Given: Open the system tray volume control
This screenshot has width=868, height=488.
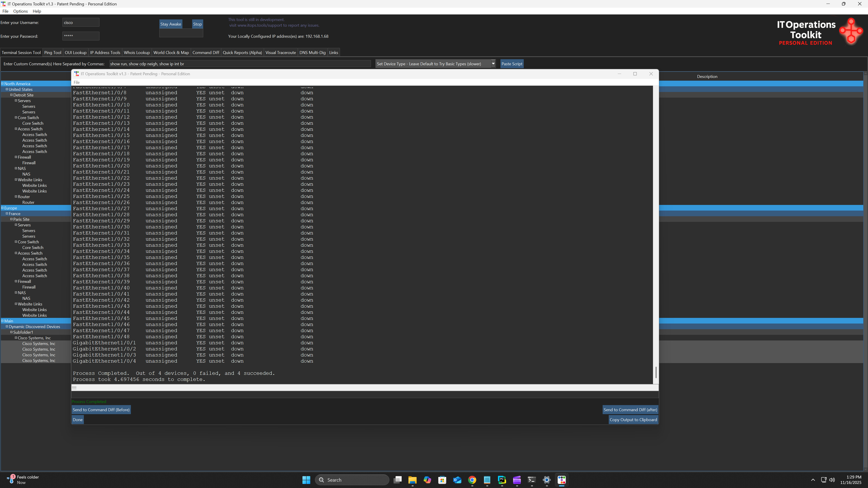Looking at the screenshot, I should click(x=832, y=480).
